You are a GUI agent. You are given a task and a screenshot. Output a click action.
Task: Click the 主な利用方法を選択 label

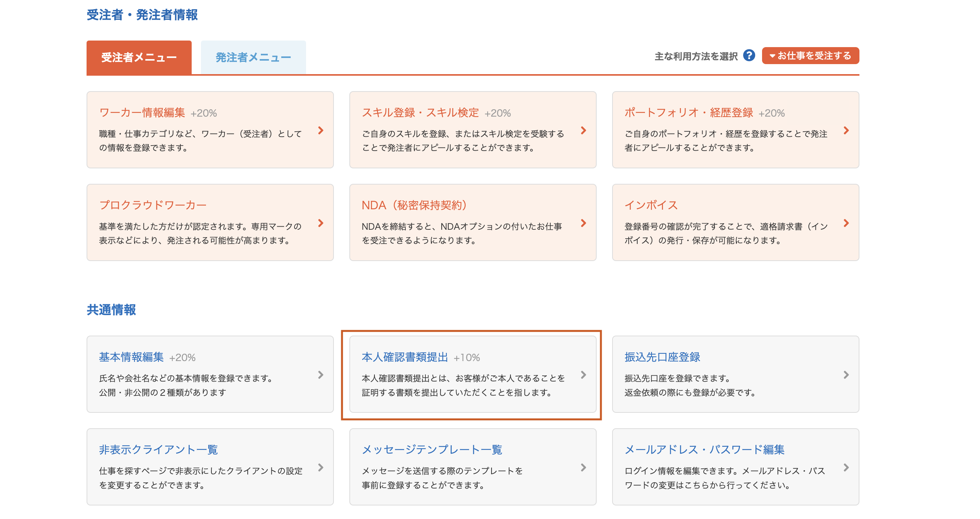point(696,56)
